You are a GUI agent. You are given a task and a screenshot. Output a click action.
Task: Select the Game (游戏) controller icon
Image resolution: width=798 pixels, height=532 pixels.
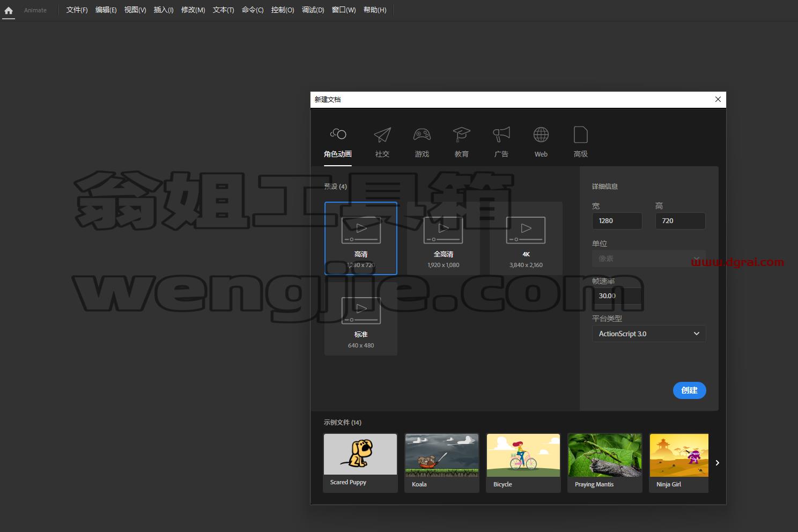[x=422, y=135]
